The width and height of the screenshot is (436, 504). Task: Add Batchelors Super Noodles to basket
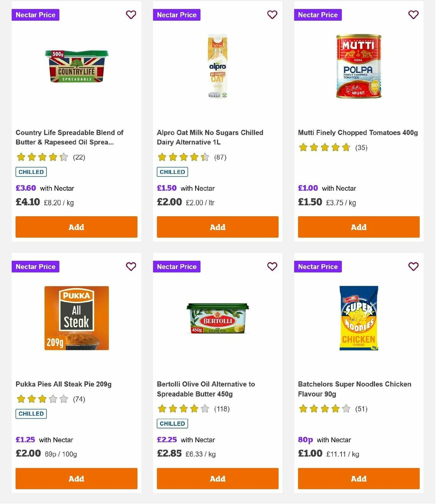pyautogui.click(x=358, y=479)
